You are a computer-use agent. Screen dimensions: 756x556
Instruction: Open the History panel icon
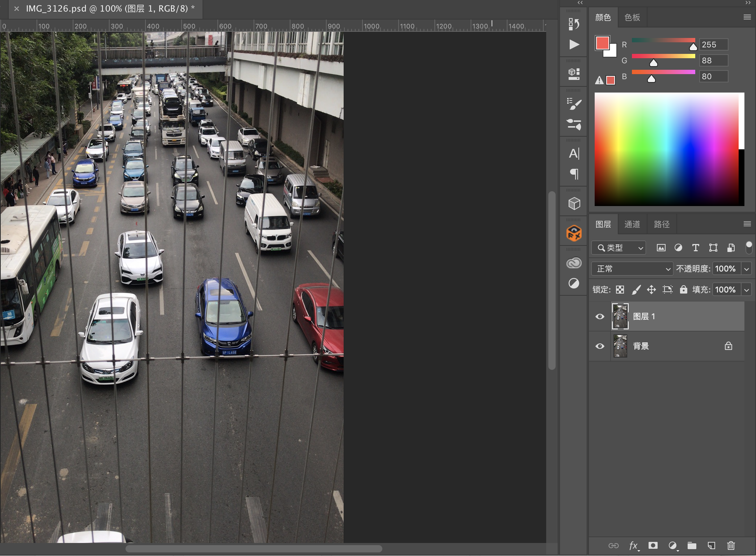[574, 24]
